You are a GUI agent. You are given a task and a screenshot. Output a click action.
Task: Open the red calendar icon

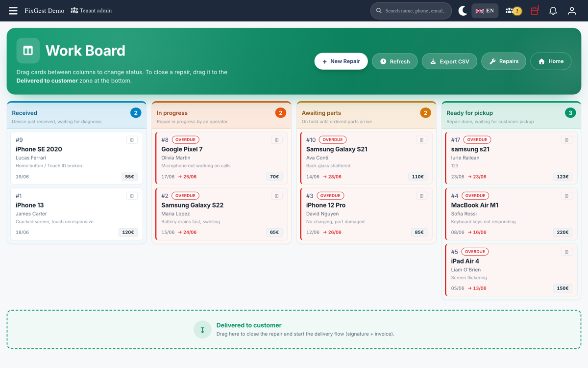click(535, 11)
